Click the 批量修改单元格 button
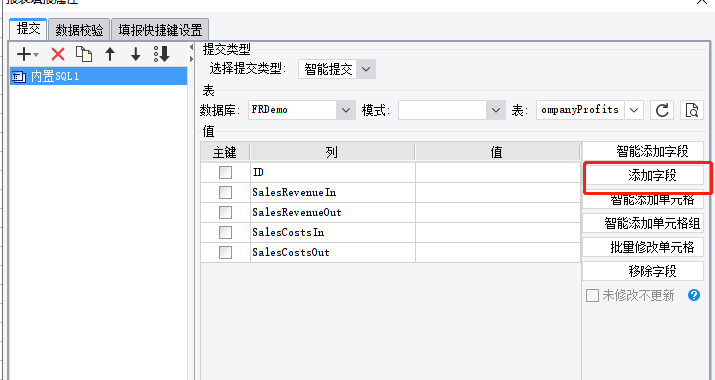Viewport: 715px width, 380px height. click(643, 247)
